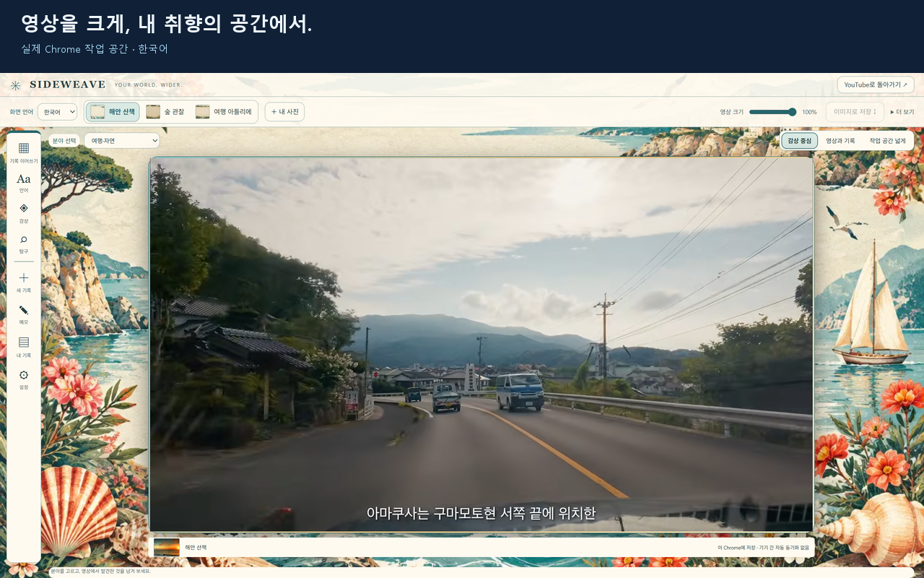Click the "YOUR WORLD, WIDER." tagline

[149, 85]
